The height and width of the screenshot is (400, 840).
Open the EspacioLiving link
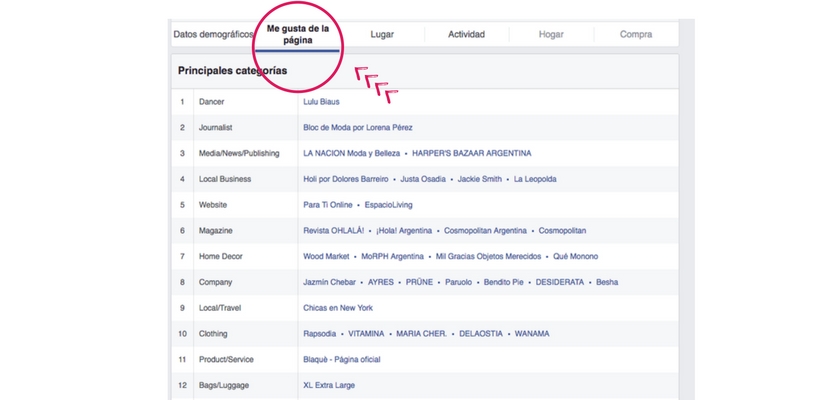tap(388, 205)
